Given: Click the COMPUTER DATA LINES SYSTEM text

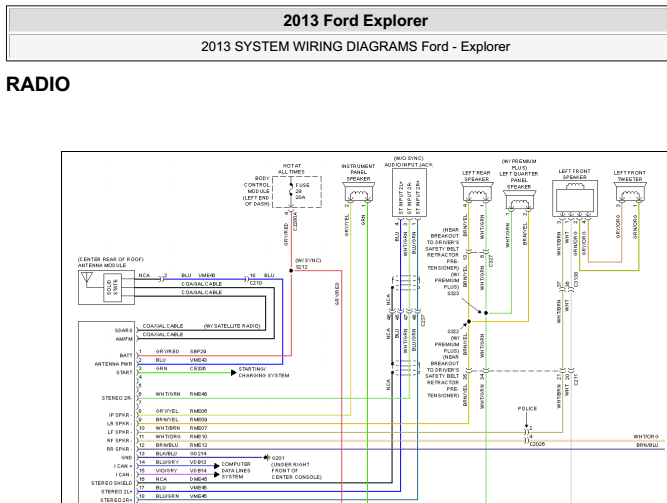Looking at the screenshot, I should (236, 471).
